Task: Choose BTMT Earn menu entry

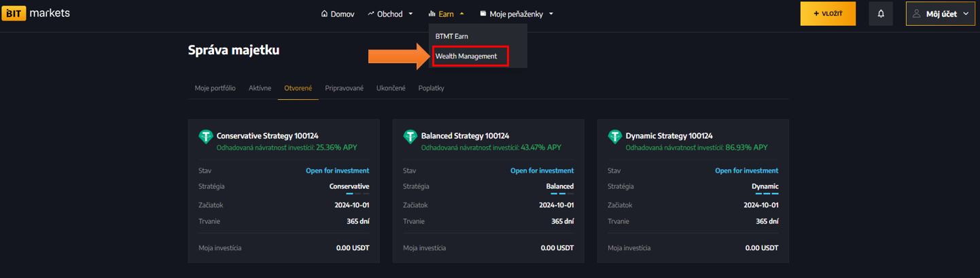Action: click(451, 36)
